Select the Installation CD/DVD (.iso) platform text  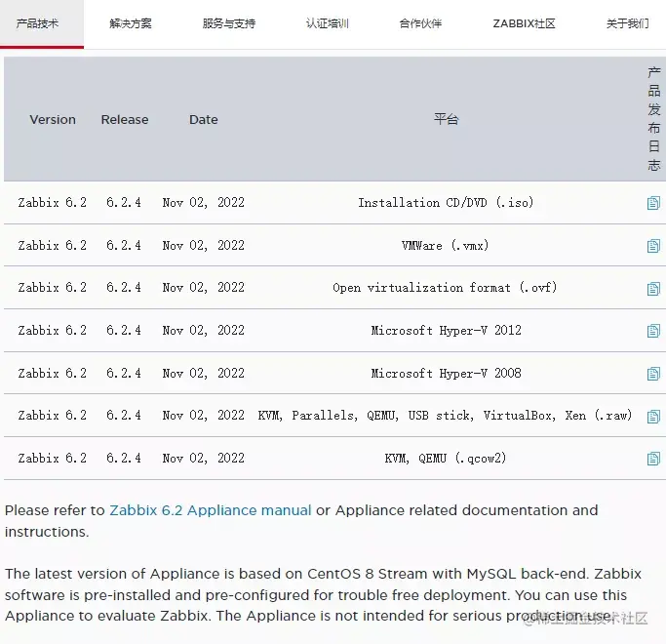tap(446, 202)
